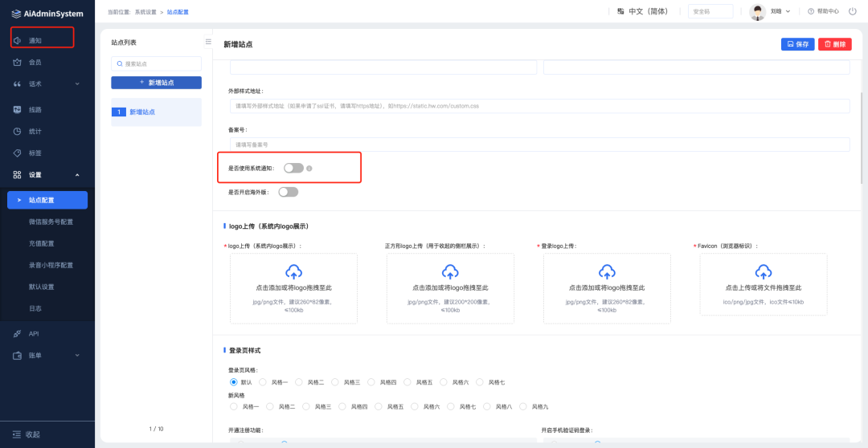The image size is (868, 448).
Task: Click the upload cloud icon for Favicon
Action: click(764, 271)
